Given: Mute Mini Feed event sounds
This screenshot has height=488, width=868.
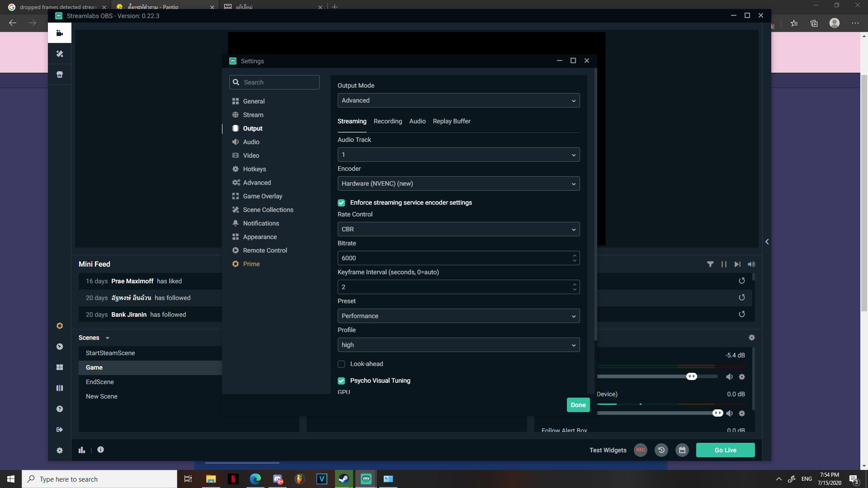Looking at the screenshot, I should point(751,264).
